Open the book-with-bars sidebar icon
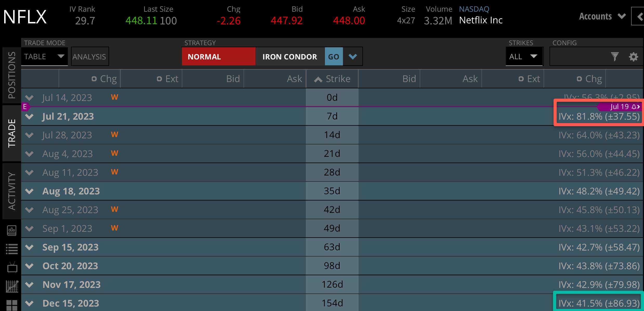This screenshot has width=644, height=311. (12, 230)
